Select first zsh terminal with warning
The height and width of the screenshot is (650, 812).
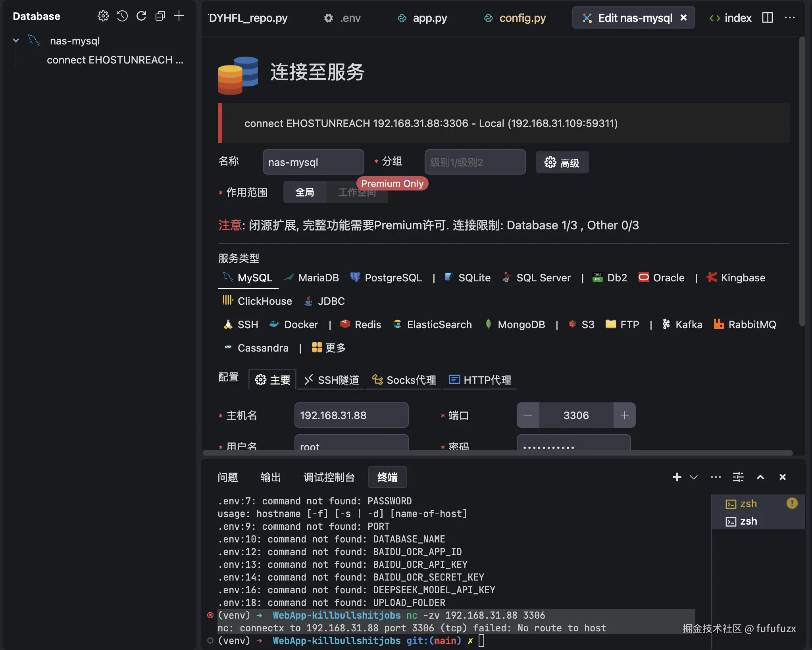click(758, 504)
